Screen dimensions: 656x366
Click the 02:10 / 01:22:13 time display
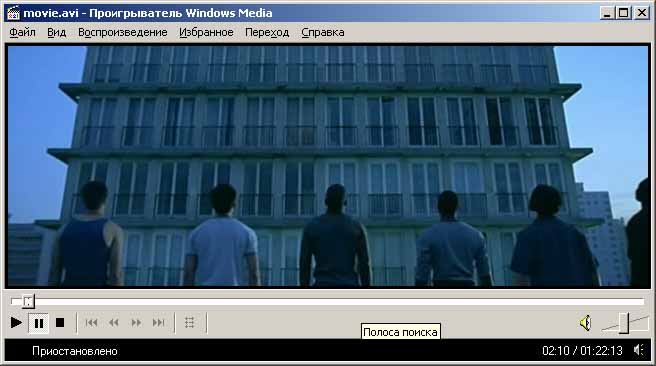pyautogui.click(x=582, y=351)
